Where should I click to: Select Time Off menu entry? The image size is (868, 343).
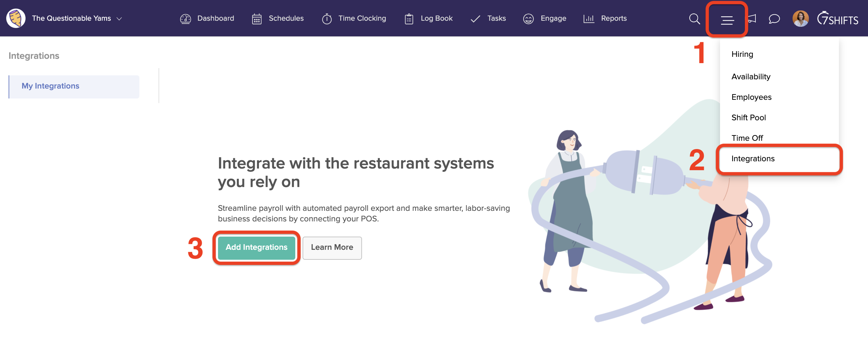(747, 138)
